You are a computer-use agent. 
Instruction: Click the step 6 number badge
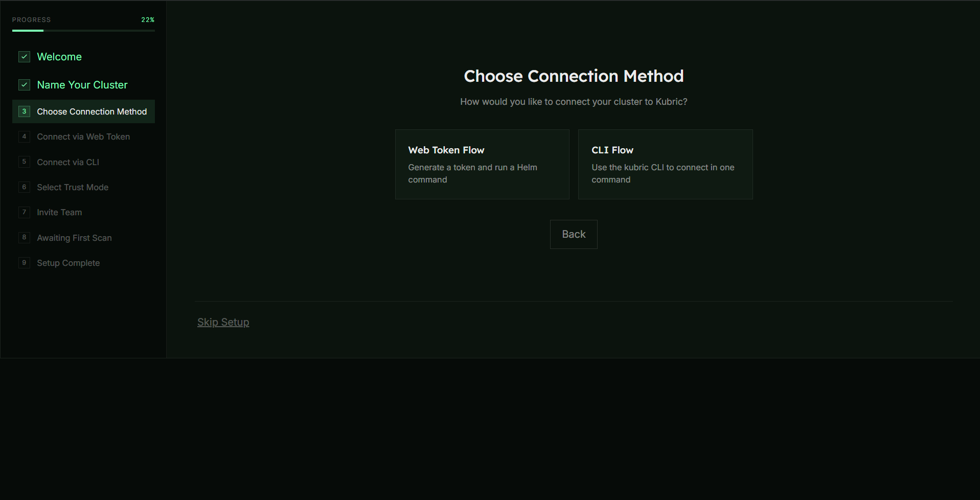[24, 187]
